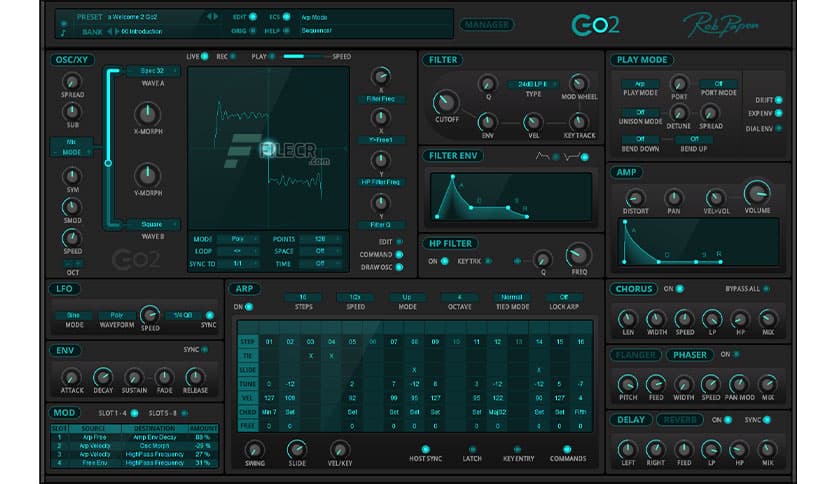The width and height of the screenshot is (836, 484).
Task: Click the filter ENV amount knob
Action: coord(487,122)
